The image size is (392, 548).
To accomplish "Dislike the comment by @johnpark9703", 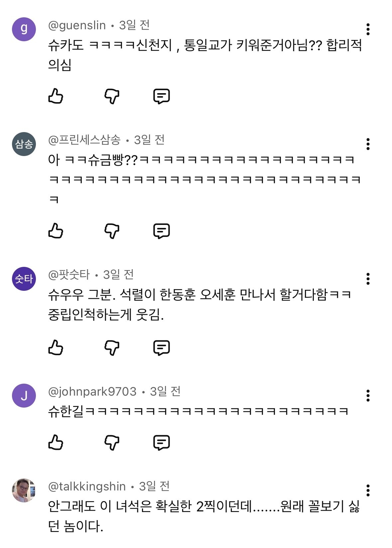I will (x=112, y=443).
